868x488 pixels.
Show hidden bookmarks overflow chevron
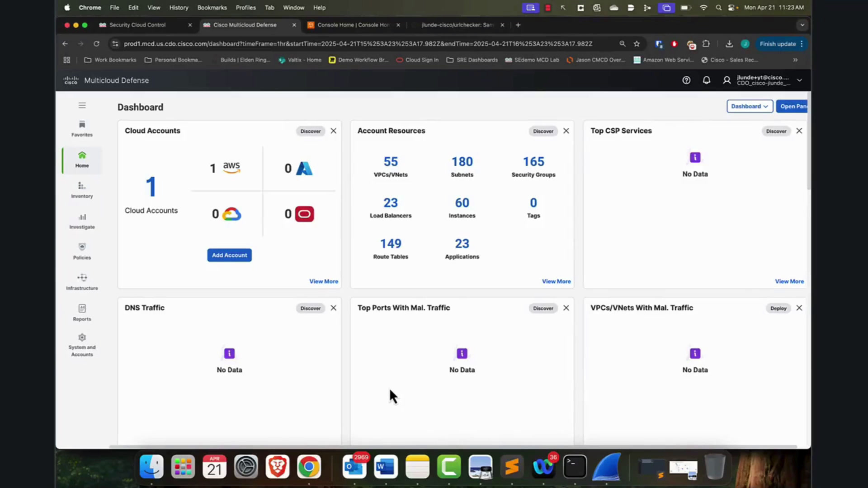[795, 60]
